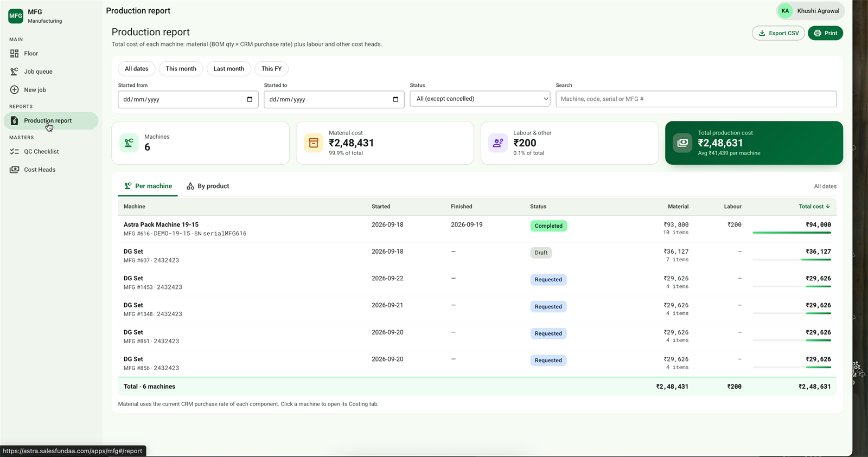Click the Started from date field

coord(188,99)
